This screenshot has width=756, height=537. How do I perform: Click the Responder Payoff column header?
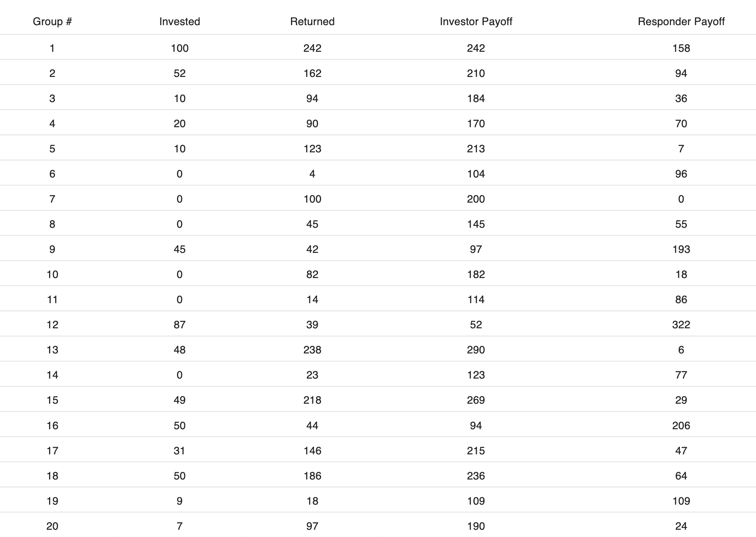tap(681, 22)
